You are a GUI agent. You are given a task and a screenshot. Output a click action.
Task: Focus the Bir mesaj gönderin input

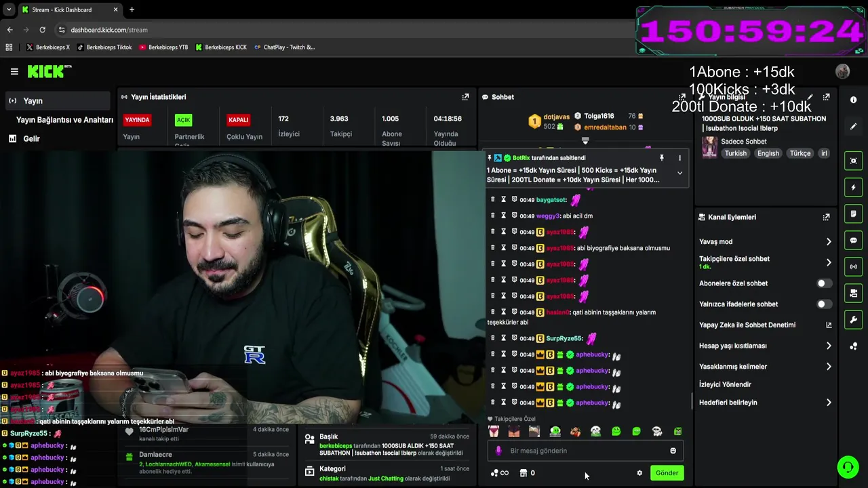click(x=585, y=451)
